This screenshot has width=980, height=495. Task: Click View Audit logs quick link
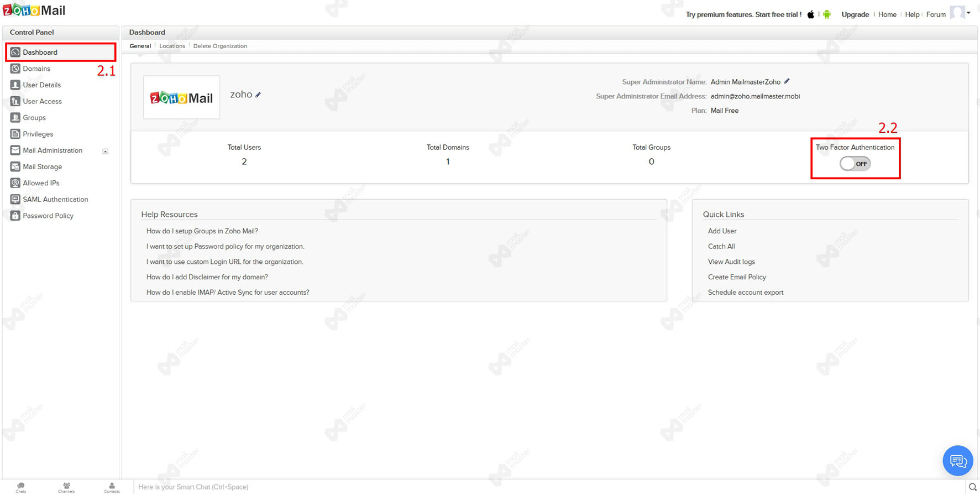(x=731, y=262)
